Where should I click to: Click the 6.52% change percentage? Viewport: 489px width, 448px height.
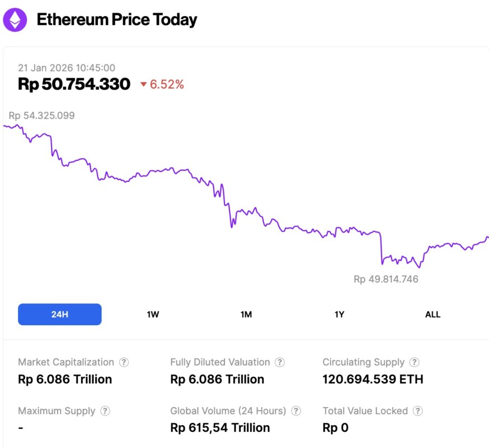(x=167, y=85)
